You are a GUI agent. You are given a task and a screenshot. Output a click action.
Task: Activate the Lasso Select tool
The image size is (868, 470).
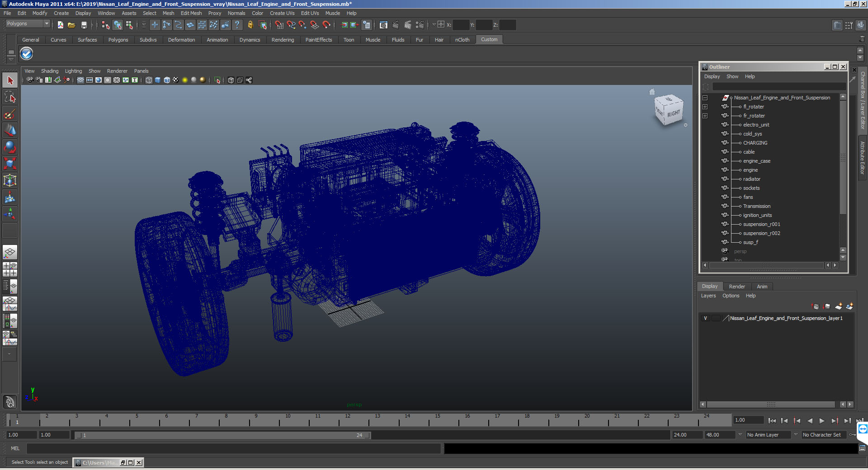click(10, 97)
